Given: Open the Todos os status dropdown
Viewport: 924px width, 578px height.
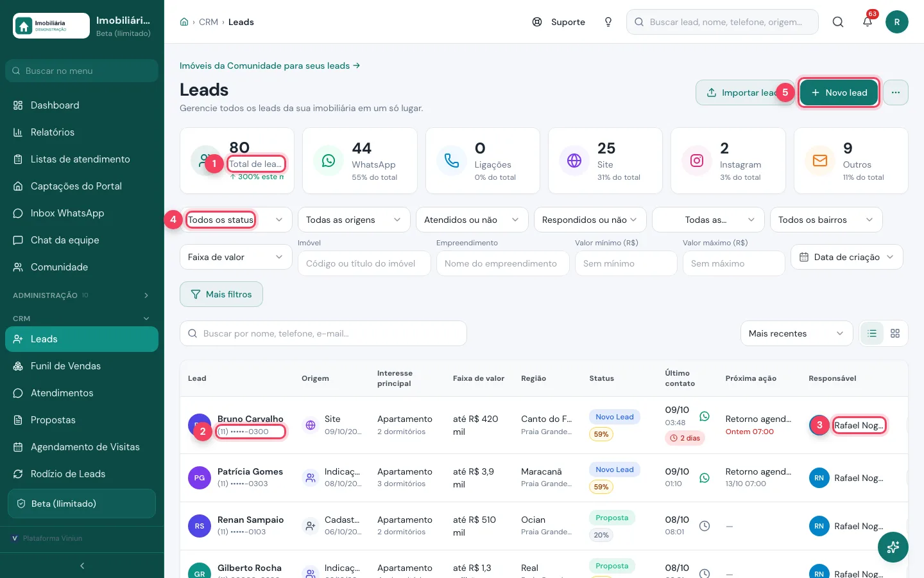Looking at the screenshot, I should [236, 220].
